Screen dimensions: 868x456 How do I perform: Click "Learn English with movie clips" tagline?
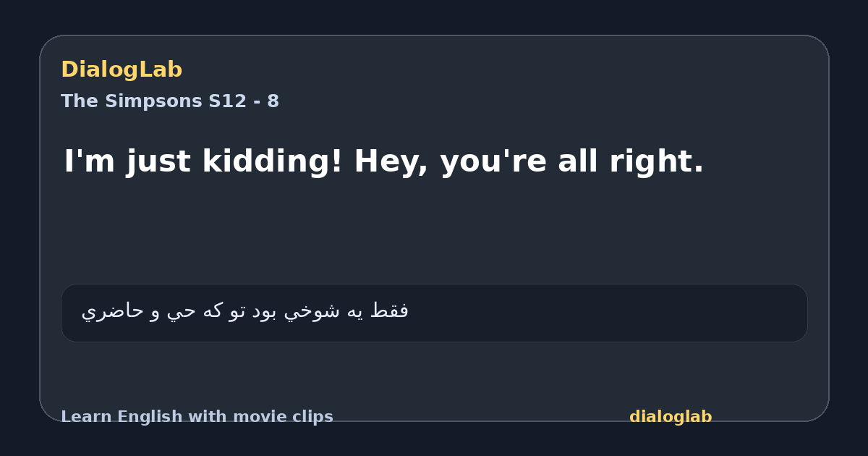coord(197,417)
